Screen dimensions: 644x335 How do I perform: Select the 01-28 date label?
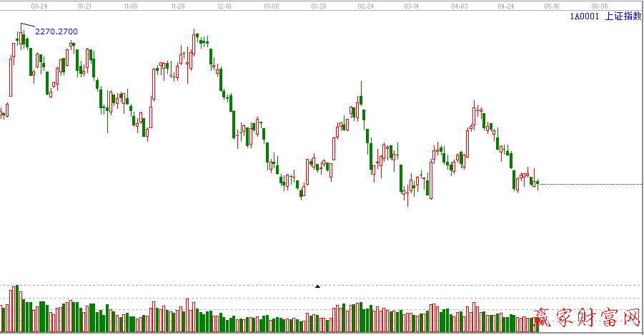click(x=319, y=5)
